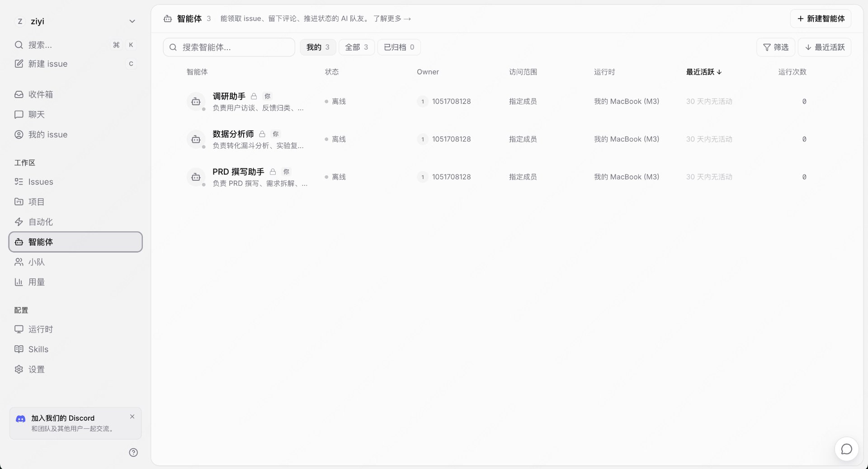Open 聊天 in sidebar
Viewport: 868px width, 469px height.
point(75,114)
